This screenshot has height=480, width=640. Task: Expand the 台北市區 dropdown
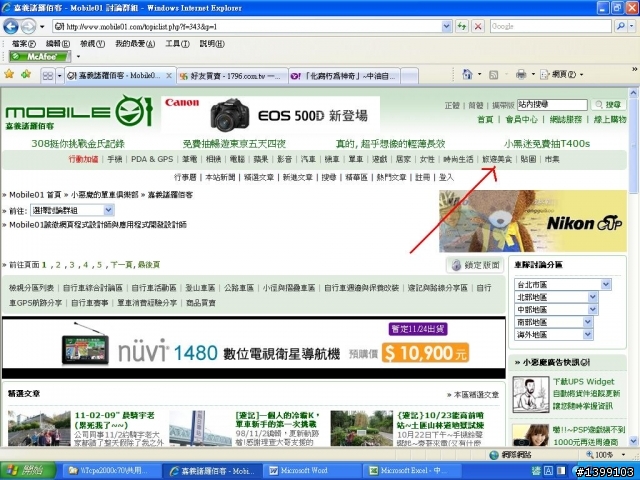(563, 284)
